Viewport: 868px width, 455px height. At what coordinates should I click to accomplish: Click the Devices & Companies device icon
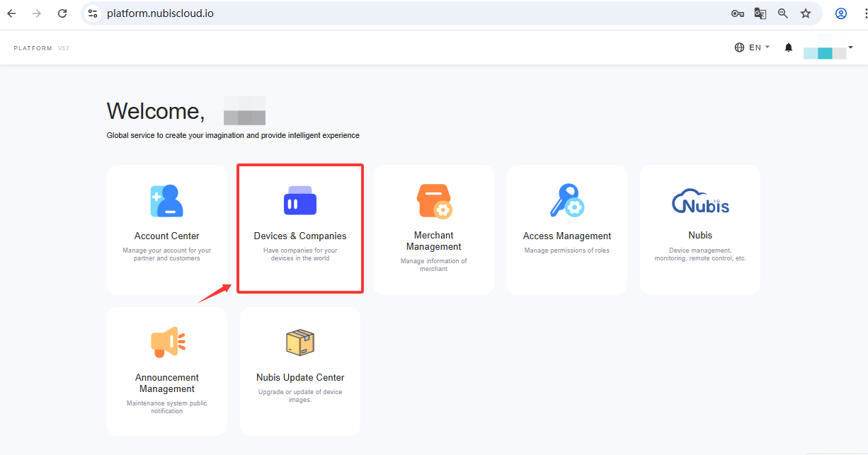tap(300, 200)
